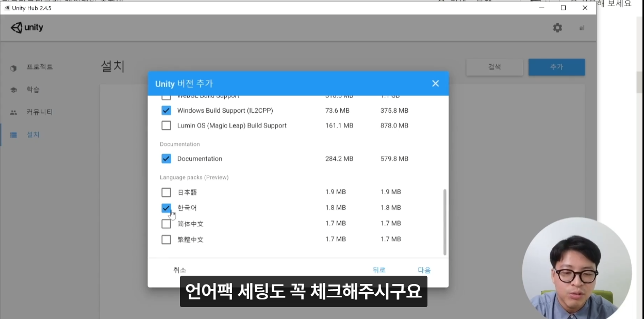Click the Documentation section heading
The image size is (644, 319).
click(179, 144)
